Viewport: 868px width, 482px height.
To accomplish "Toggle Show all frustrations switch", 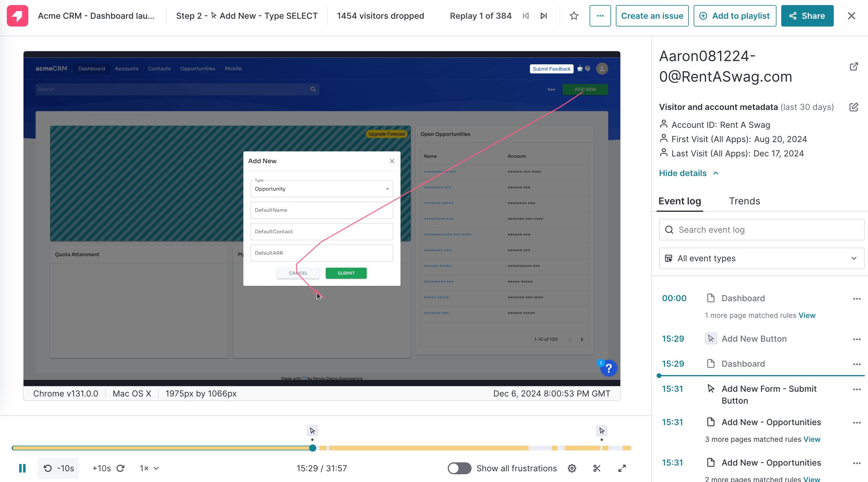I will pos(459,468).
